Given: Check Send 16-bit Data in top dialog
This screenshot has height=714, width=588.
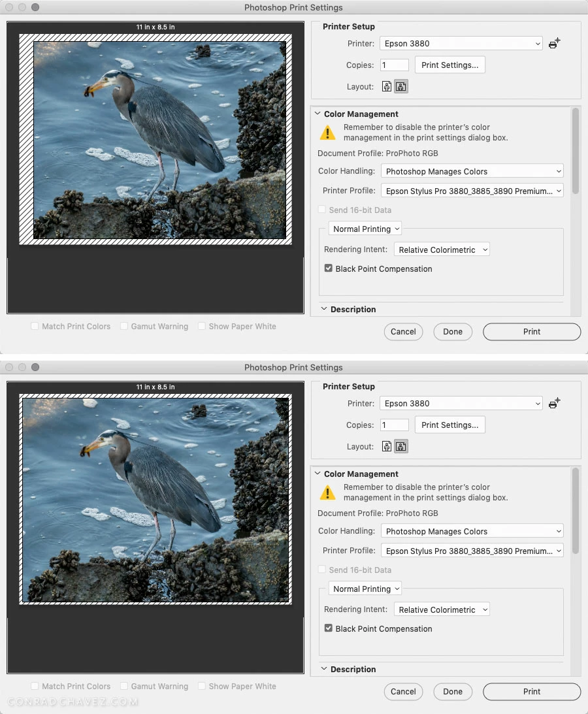Looking at the screenshot, I should pos(322,210).
